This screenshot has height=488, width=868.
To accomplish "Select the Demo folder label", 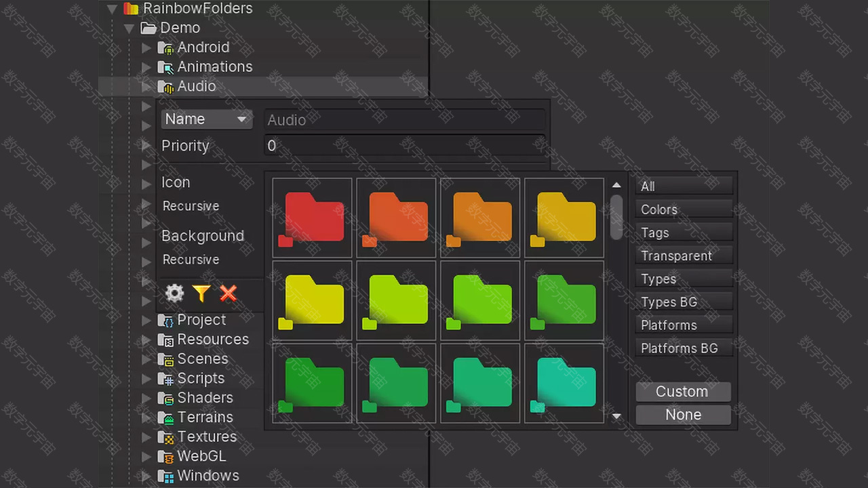I will (180, 28).
